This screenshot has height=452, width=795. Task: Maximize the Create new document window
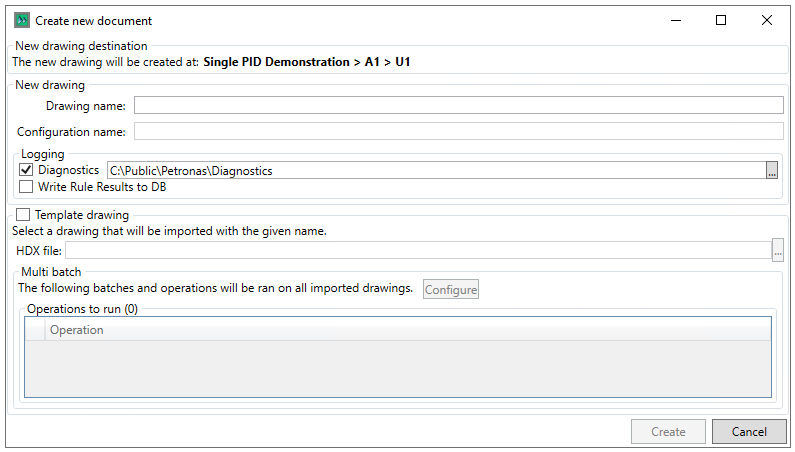(721, 20)
